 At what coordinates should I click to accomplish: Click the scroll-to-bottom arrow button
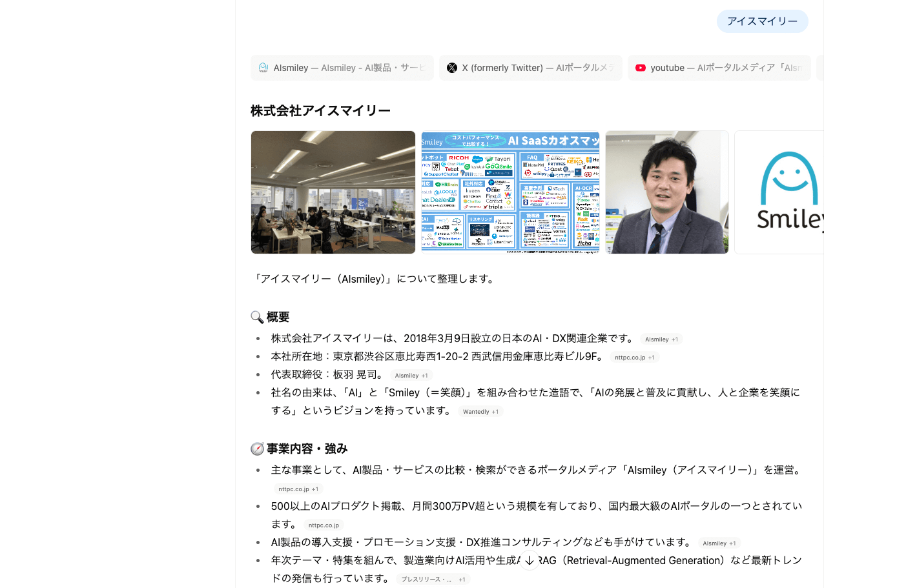[x=530, y=561]
